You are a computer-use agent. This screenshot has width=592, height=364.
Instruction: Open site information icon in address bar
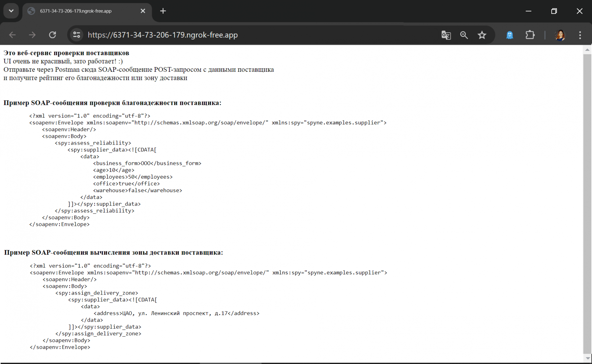[x=77, y=35]
